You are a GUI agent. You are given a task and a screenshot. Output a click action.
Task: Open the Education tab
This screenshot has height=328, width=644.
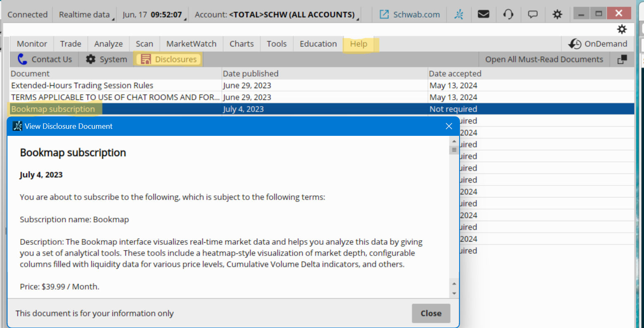[x=318, y=44]
